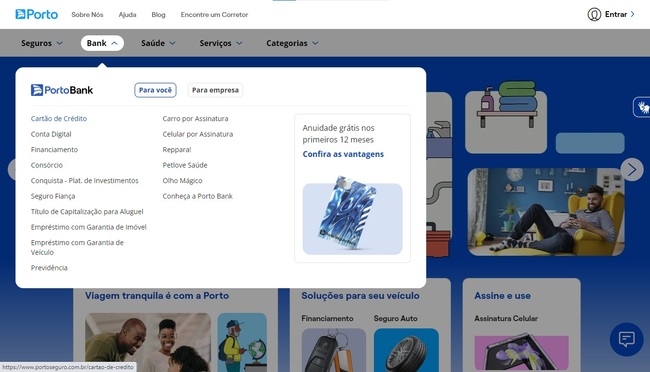Click the Seguro Auto label

pos(395,319)
